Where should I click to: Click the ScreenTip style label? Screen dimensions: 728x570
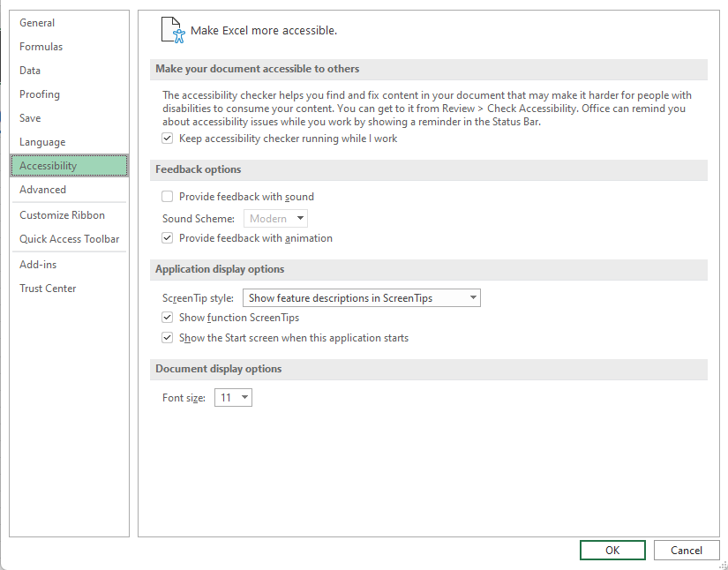coord(198,298)
